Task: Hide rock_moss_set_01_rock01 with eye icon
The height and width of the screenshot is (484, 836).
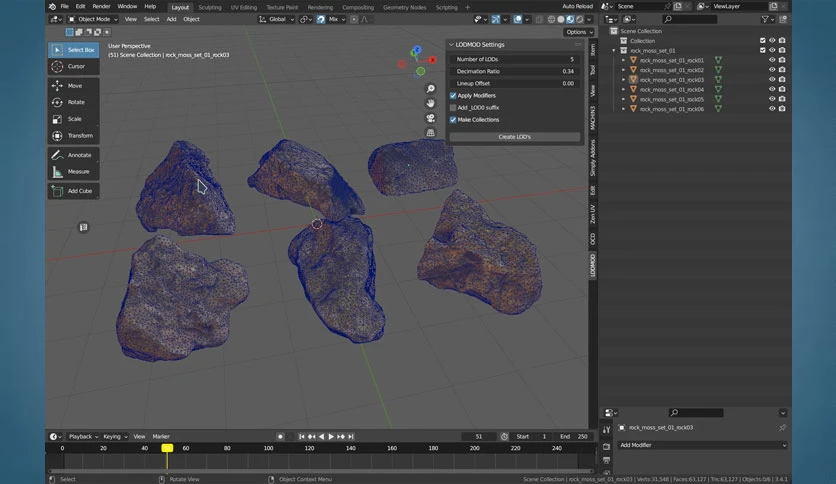Action: click(771, 60)
